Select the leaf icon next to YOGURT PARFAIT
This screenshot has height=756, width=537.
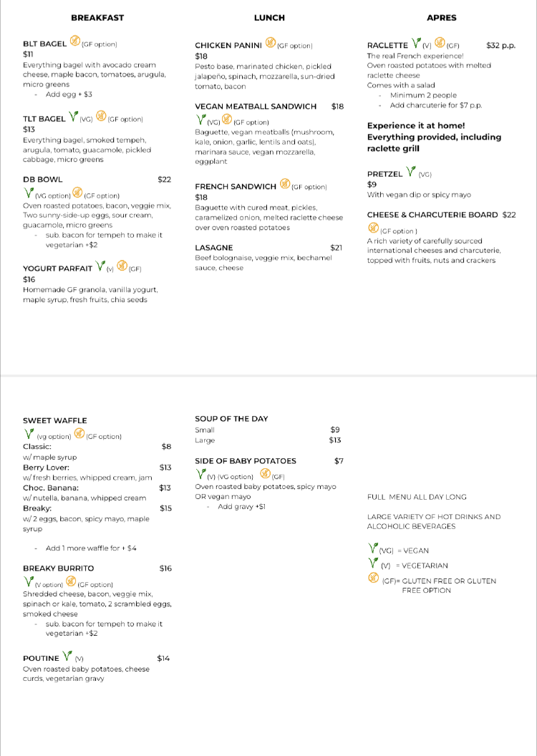pos(100,266)
